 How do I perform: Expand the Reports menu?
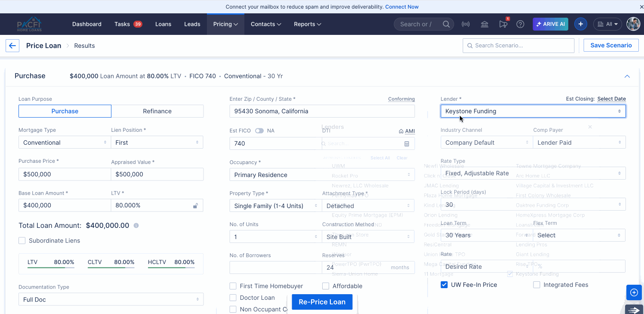tap(308, 24)
